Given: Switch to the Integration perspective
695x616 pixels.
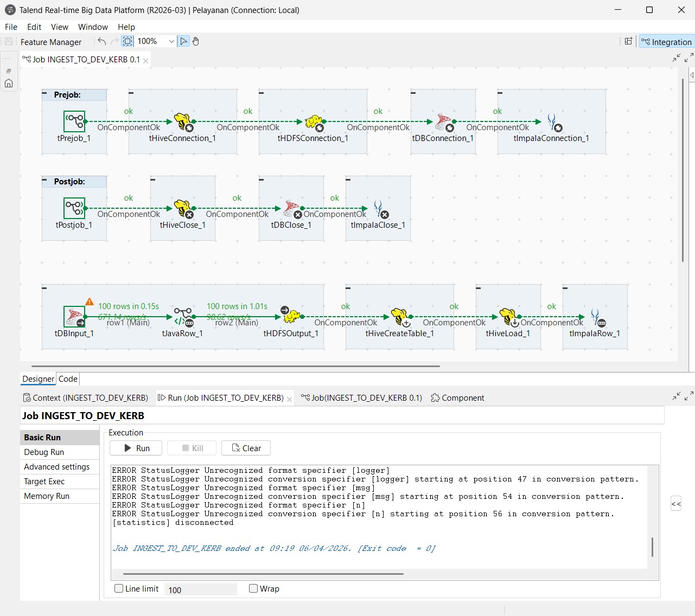Looking at the screenshot, I should pyautogui.click(x=666, y=42).
